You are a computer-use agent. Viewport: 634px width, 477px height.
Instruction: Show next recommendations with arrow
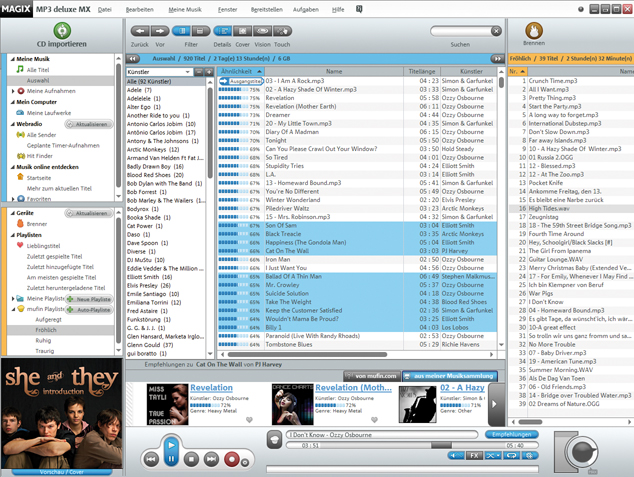494,403
